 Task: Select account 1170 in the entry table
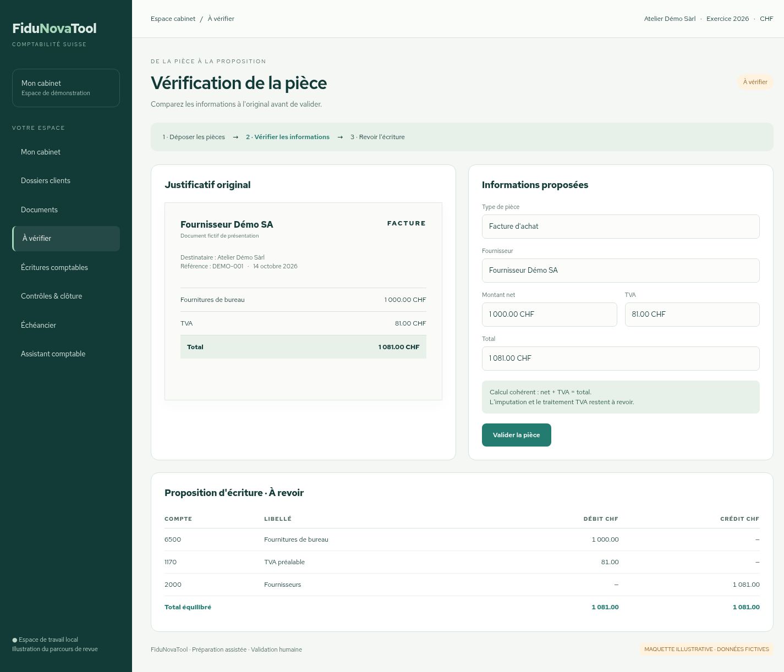pos(171,562)
